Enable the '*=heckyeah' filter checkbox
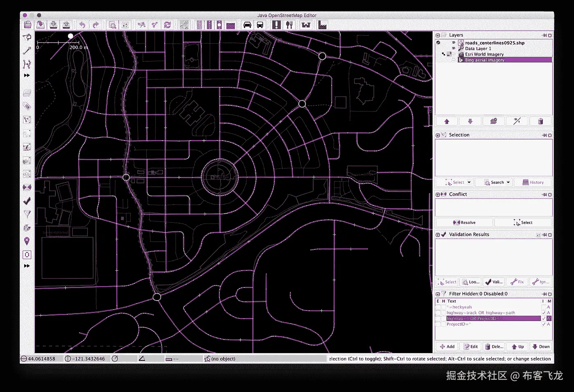This screenshot has height=392, width=574. [x=438, y=307]
